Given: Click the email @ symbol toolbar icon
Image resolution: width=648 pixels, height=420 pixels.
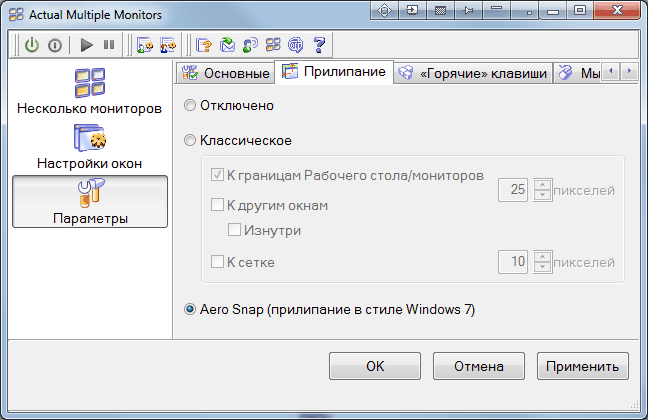Looking at the screenshot, I should click(295, 45).
